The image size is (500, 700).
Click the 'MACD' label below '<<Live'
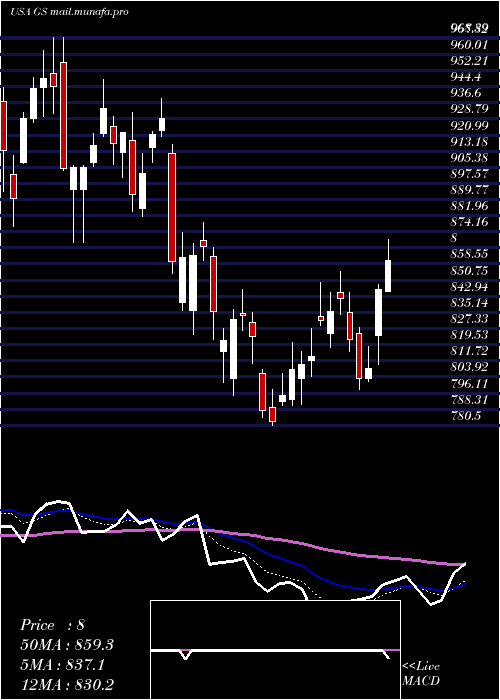(419, 681)
